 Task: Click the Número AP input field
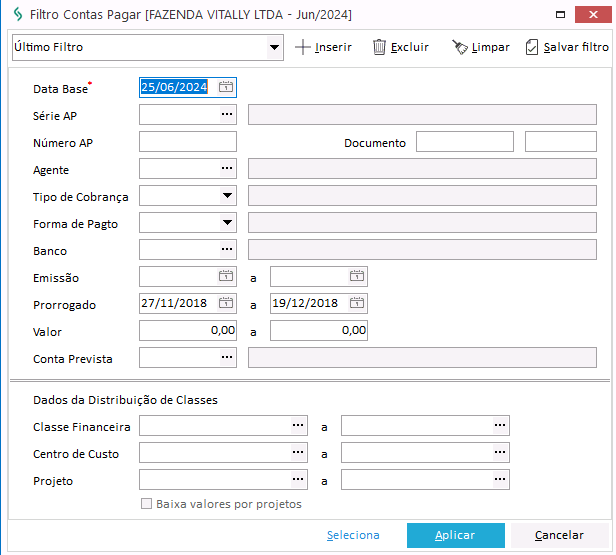[x=188, y=141]
